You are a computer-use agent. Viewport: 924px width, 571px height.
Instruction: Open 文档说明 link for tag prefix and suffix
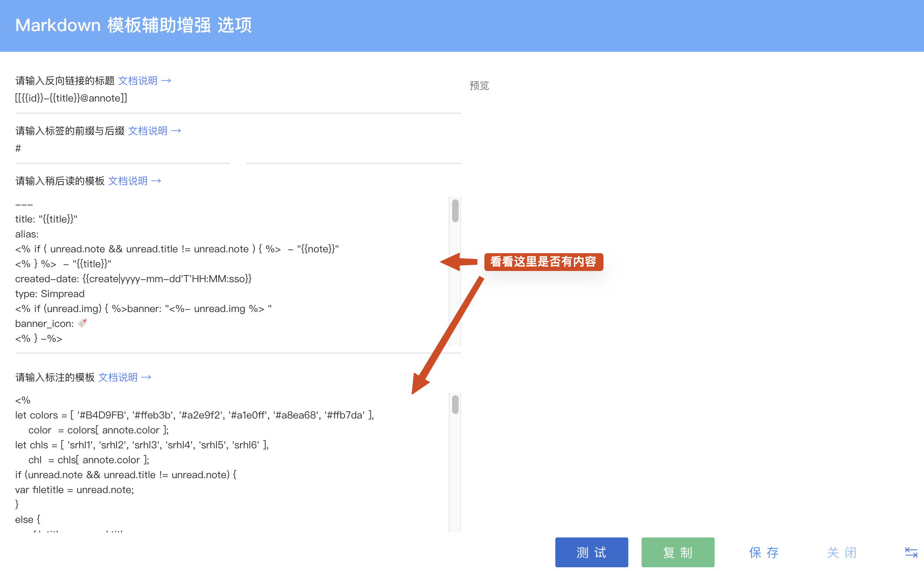coord(155,131)
